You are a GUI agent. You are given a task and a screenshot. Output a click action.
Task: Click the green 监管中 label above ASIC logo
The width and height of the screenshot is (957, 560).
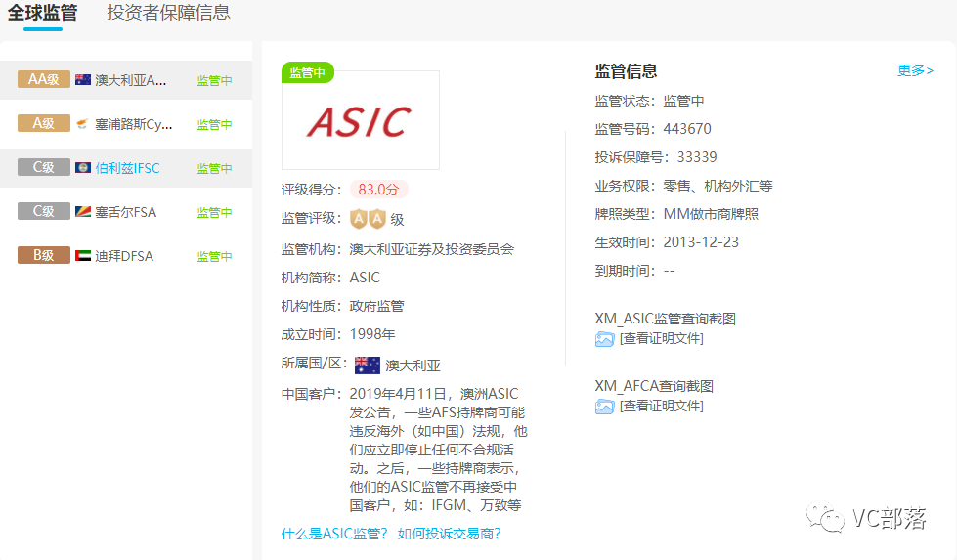[x=308, y=72]
